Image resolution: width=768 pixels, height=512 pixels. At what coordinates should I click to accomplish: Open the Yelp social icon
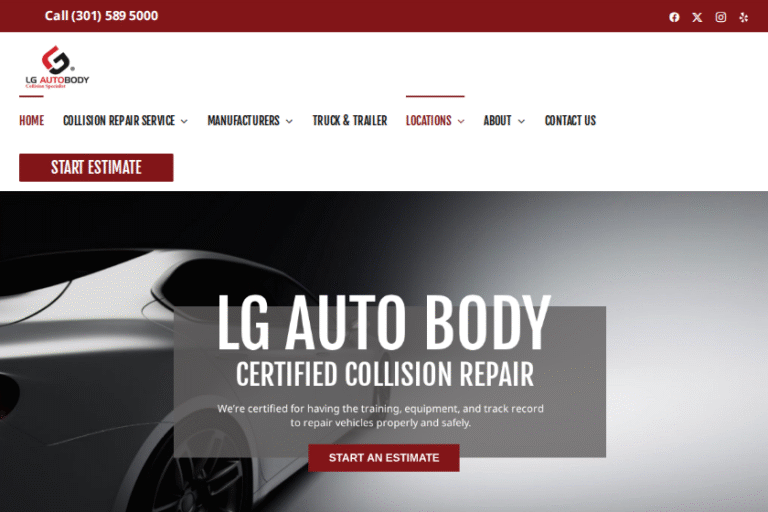[x=744, y=17]
